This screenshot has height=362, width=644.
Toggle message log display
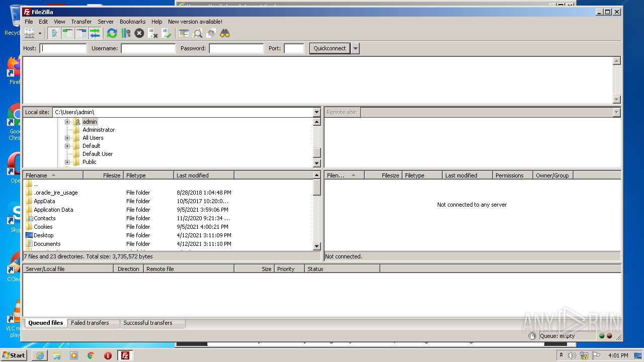click(54, 33)
